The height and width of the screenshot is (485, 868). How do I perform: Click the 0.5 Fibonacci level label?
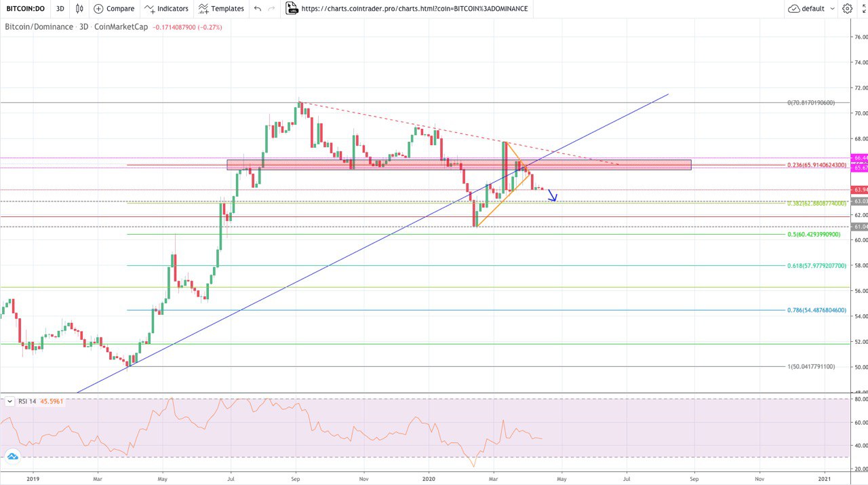[x=814, y=234]
